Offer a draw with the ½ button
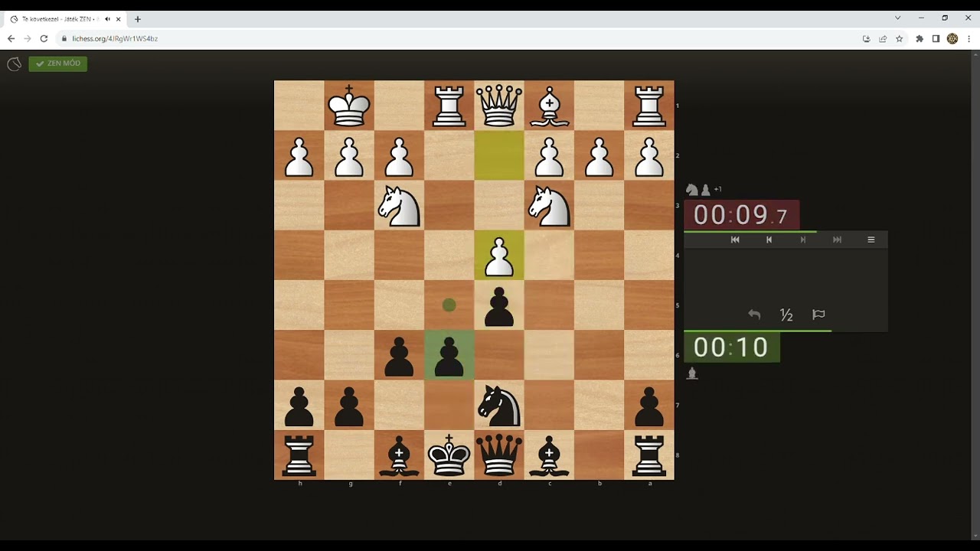Image resolution: width=980 pixels, height=551 pixels. 786,315
